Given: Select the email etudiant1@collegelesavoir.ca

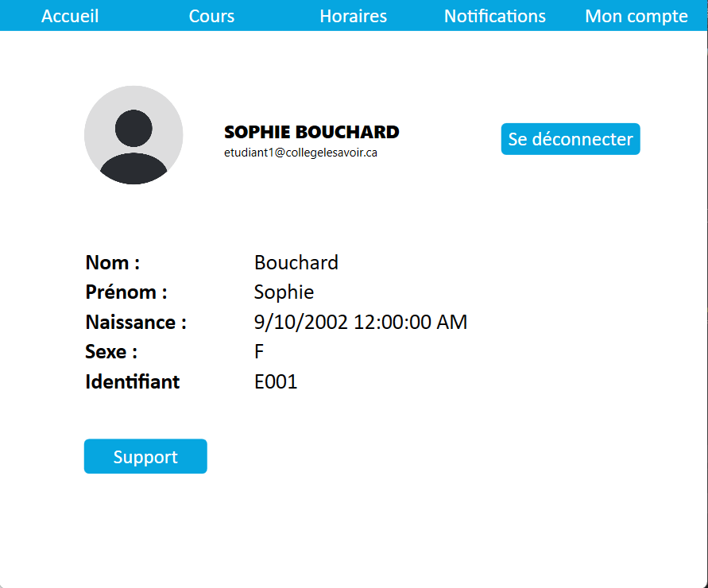Looking at the screenshot, I should [300, 153].
